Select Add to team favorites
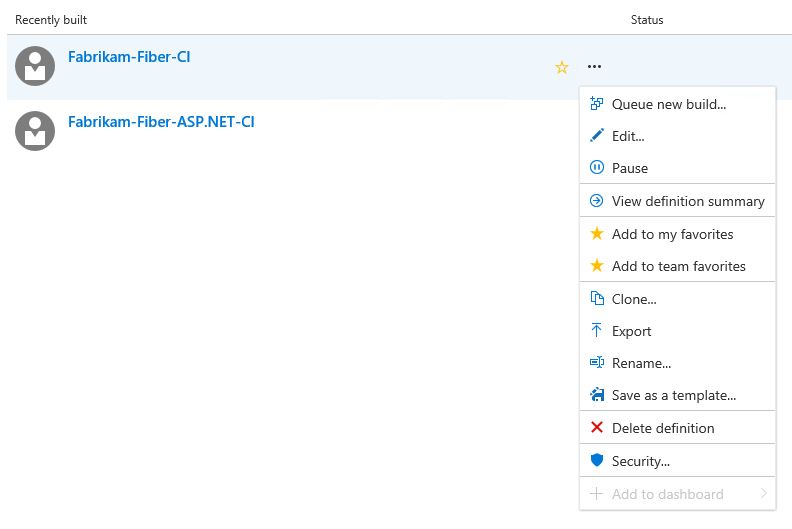This screenshot has width=792, height=529. point(677,266)
